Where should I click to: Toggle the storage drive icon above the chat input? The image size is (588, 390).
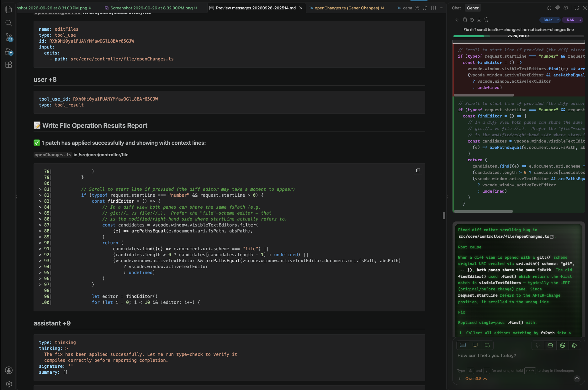[x=550, y=345]
